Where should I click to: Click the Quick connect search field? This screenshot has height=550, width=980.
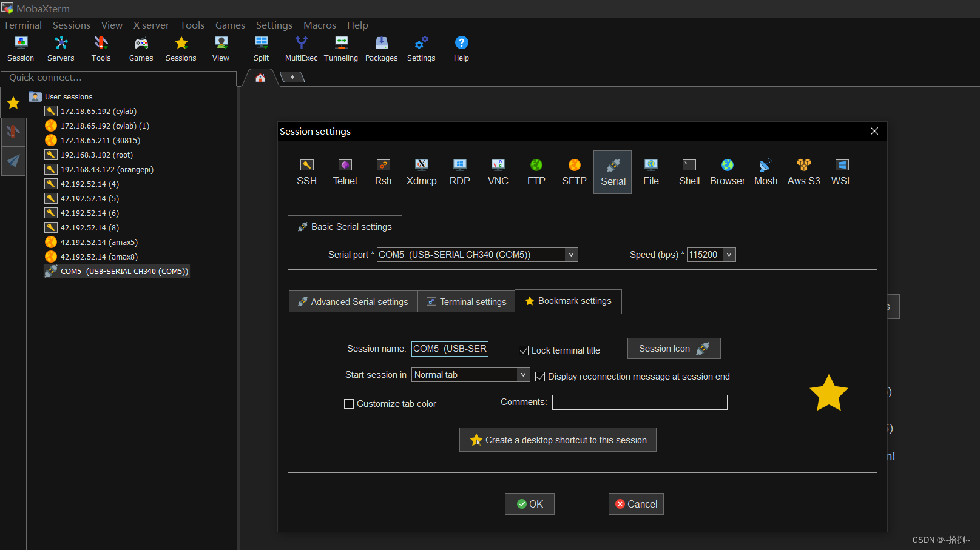point(119,78)
